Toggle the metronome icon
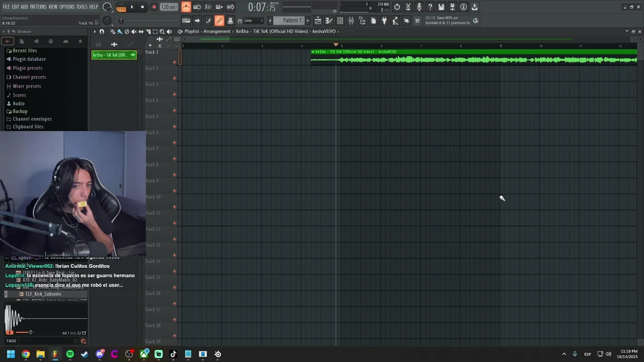644x362 pixels. pos(186,7)
